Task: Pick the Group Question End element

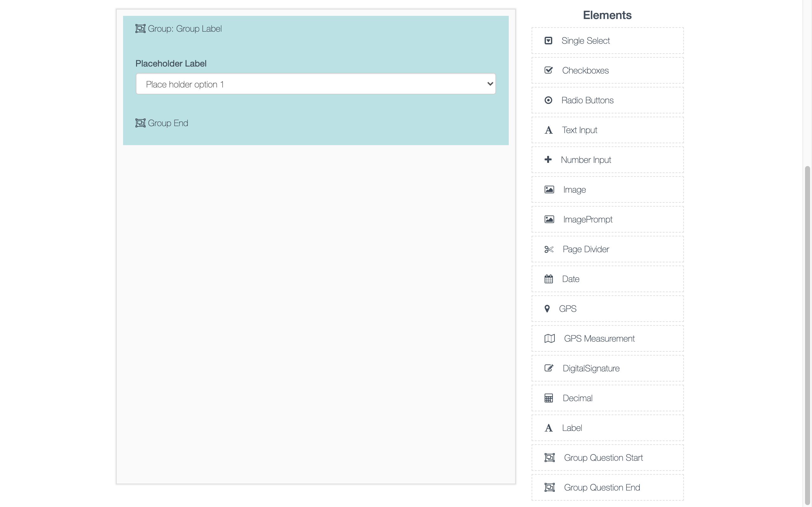Action: [607, 488]
